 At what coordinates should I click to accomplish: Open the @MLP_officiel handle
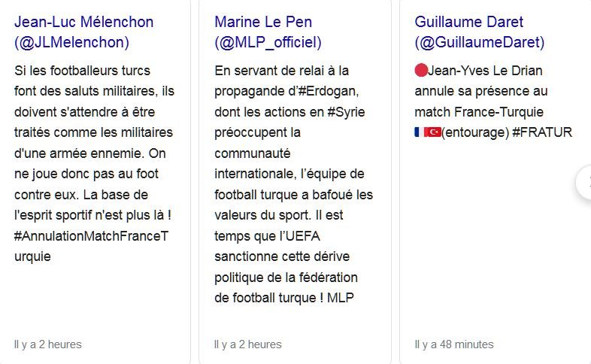268,42
